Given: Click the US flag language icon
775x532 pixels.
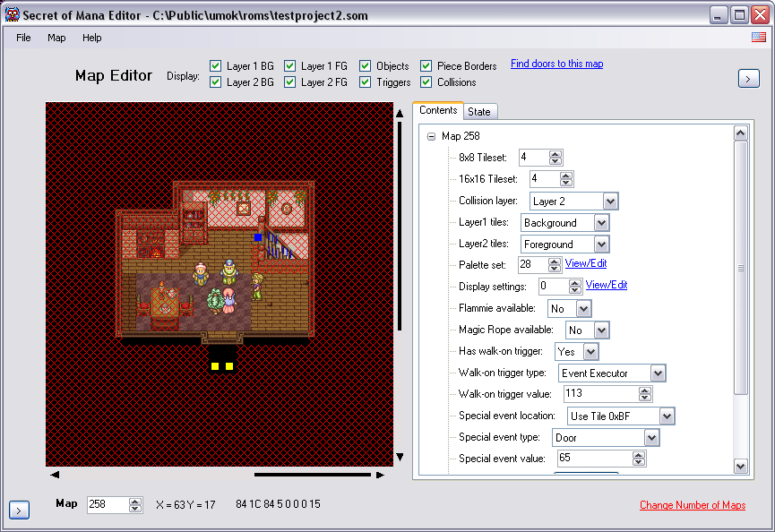Looking at the screenshot, I should coord(759,37).
